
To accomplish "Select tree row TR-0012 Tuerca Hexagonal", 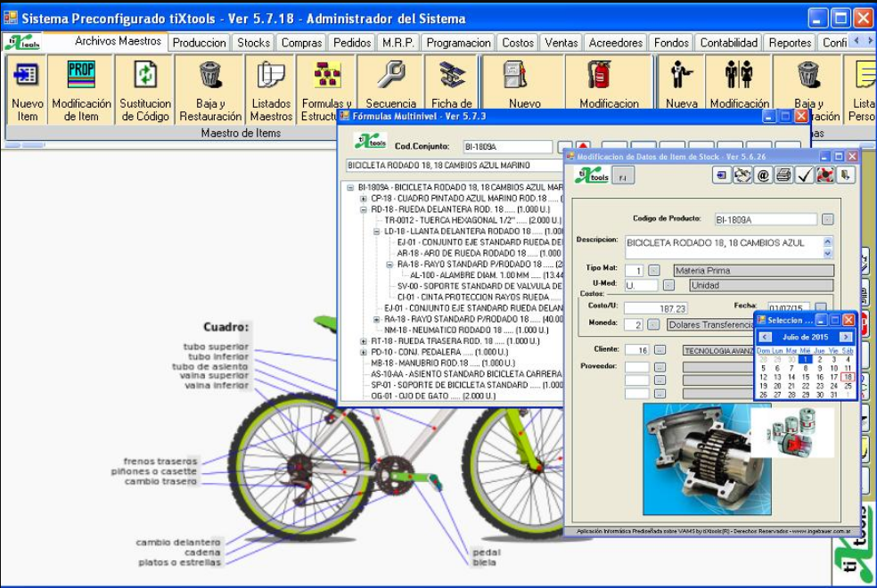I will (x=472, y=220).
